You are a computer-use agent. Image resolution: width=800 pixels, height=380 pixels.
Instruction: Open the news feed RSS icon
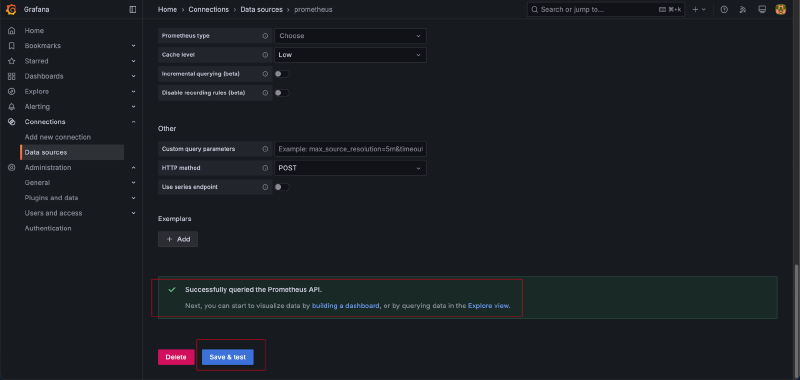[x=743, y=9]
